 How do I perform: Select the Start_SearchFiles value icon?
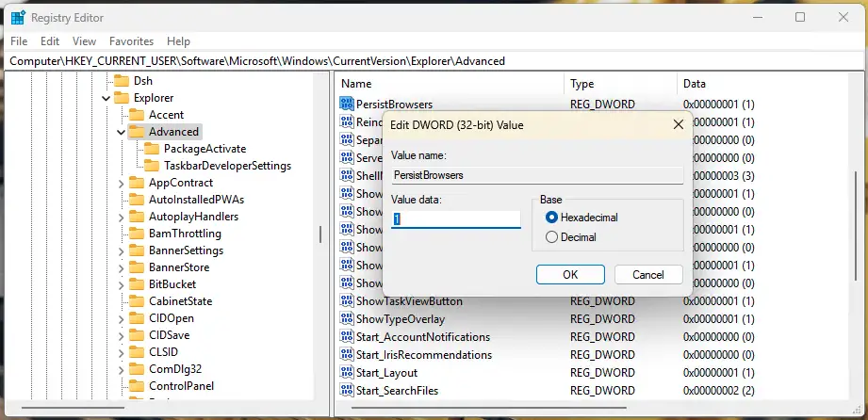tap(347, 390)
